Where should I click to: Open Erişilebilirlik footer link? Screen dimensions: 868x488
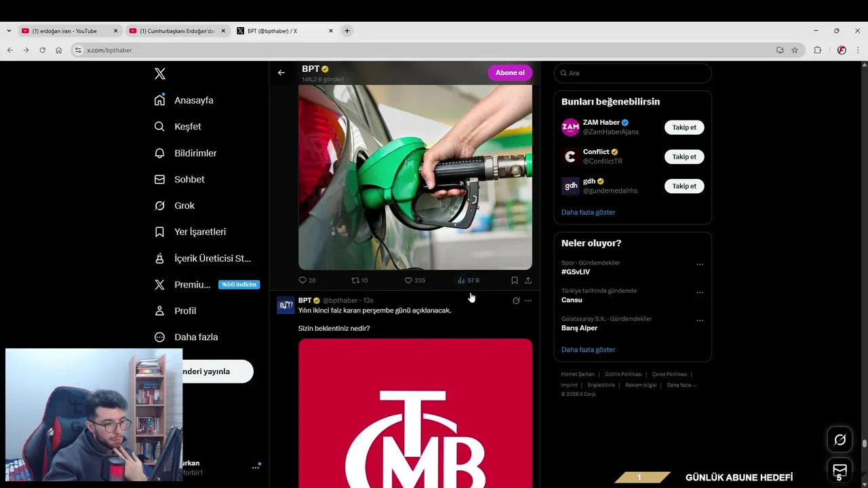601,385
